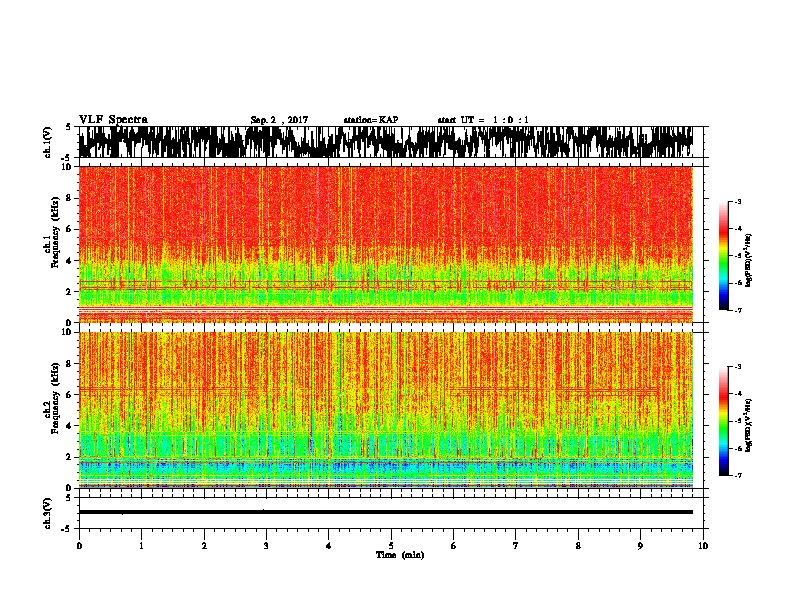Click the ch.1 spectrogram "6" kHz tick label

69,229
